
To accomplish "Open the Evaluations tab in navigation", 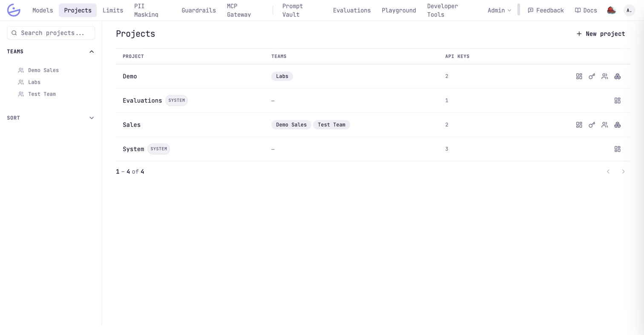I will click(352, 10).
